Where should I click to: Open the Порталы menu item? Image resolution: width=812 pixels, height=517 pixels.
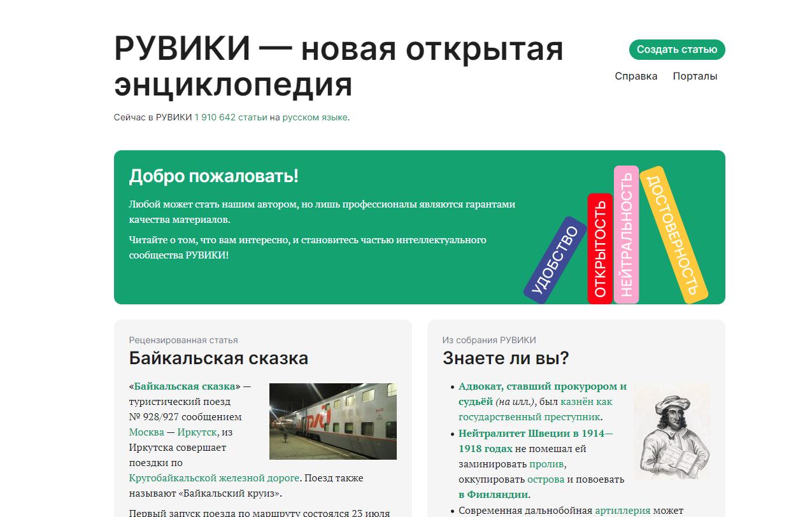click(x=695, y=76)
